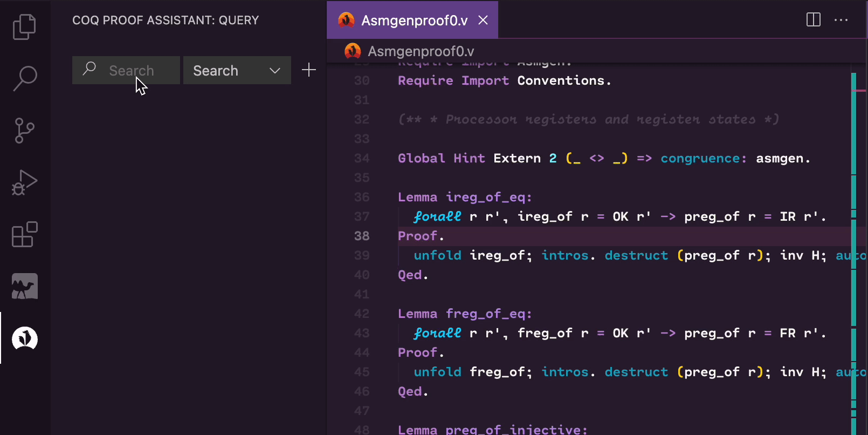
Task: Click 'Require Import Conventions.' line
Action: 505,81
